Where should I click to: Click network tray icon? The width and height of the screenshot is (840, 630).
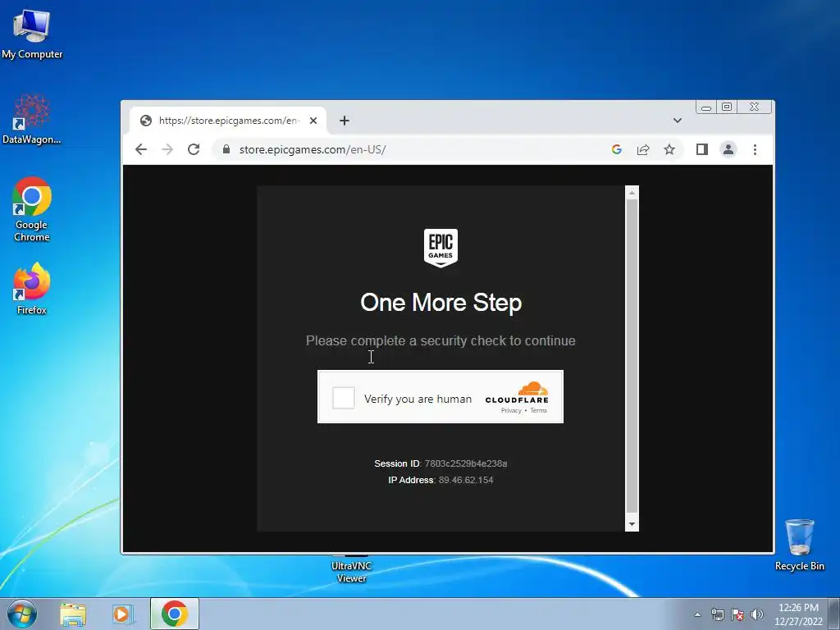pos(717,614)
